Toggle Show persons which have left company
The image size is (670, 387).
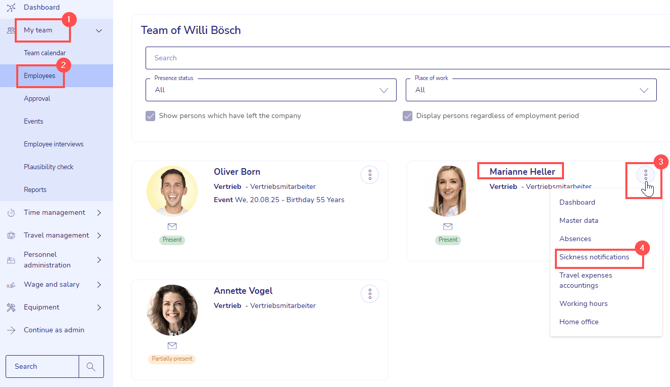(150, 116)
